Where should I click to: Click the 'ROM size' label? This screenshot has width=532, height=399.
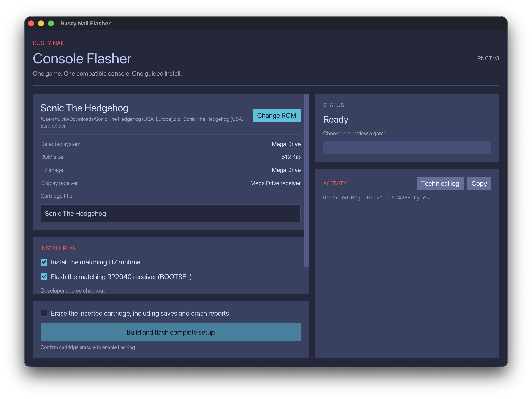[52, 157]
